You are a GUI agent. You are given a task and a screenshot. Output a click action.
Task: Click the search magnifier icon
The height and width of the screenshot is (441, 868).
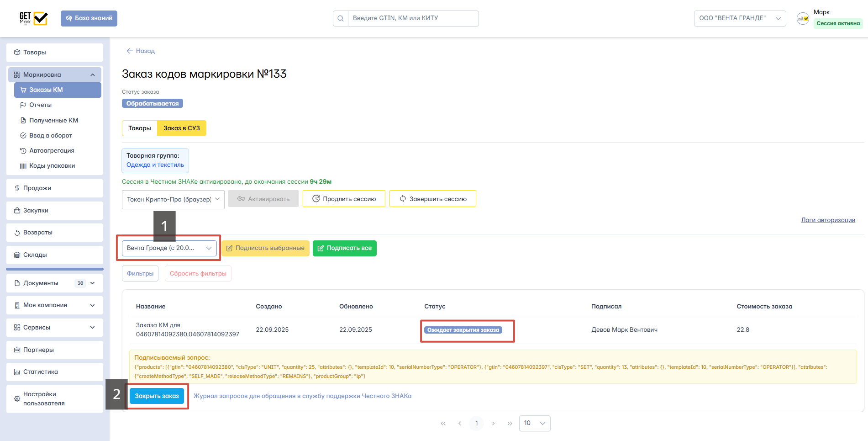[x=341, y=19]
